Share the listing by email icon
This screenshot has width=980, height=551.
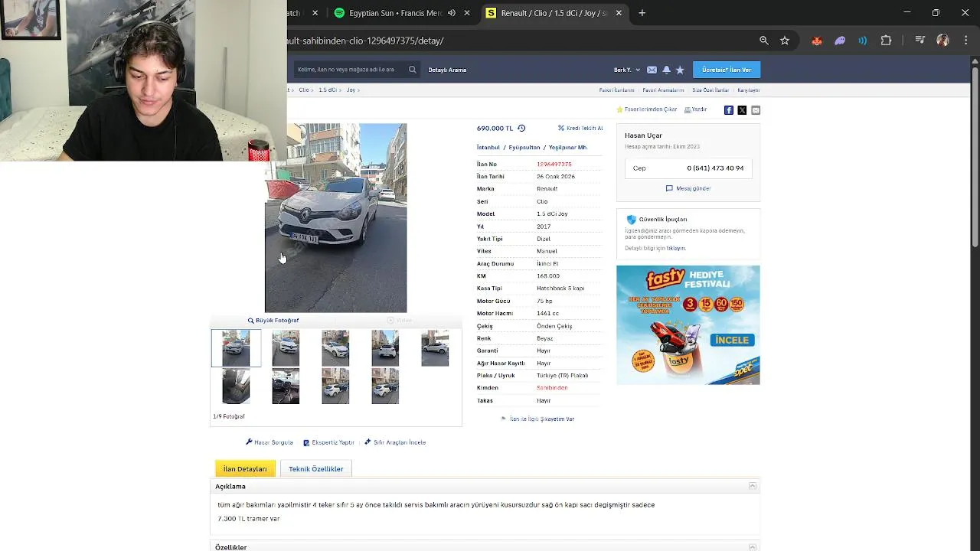[x=756, y=110]
